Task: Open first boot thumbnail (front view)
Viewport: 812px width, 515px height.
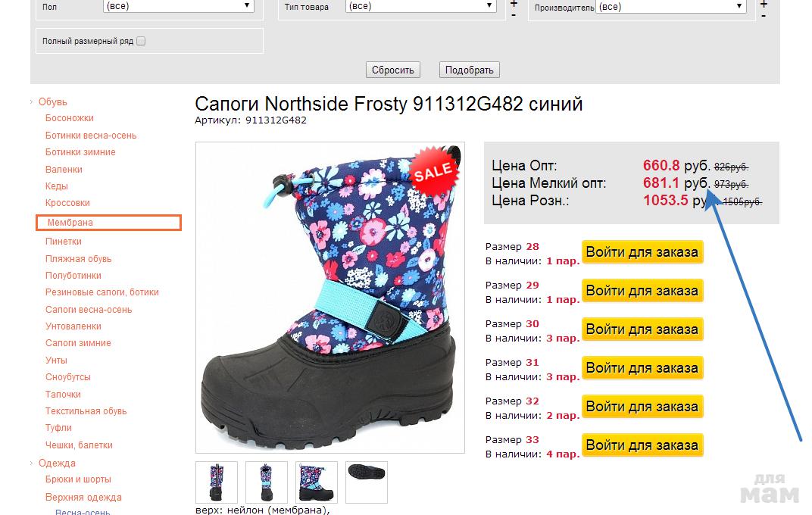Action: pos(217,482)
